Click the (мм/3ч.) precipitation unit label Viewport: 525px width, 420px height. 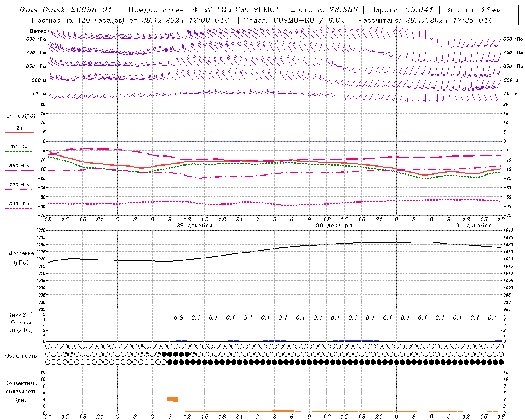click(21, 315)
